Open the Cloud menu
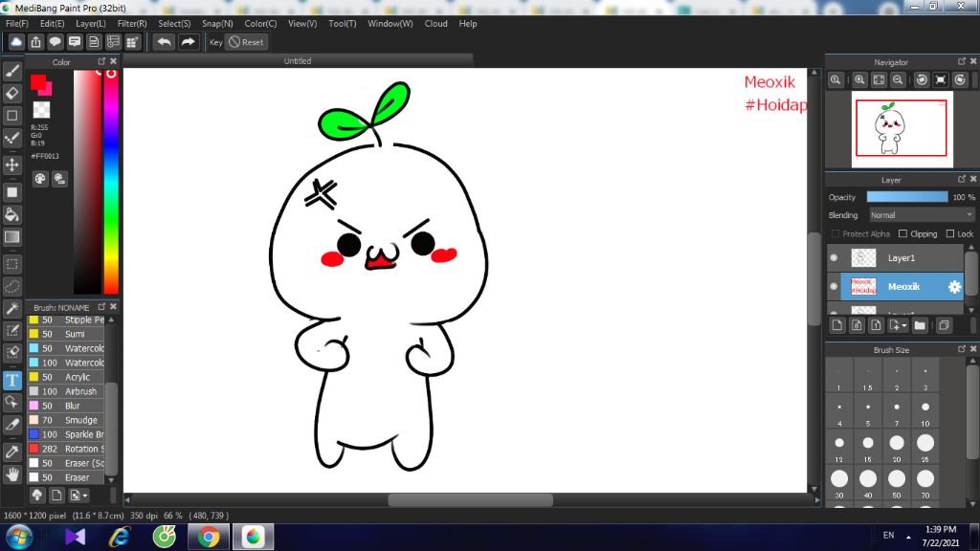The image size is (980, 551). click(435, 24)
